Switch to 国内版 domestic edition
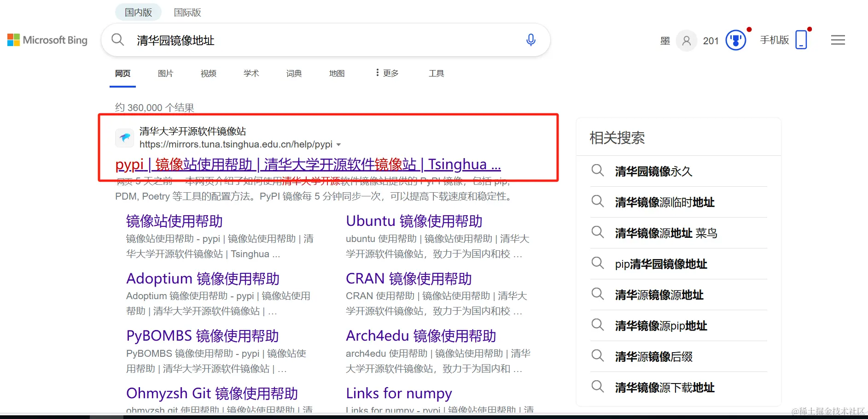 click(x=138, y=12)
